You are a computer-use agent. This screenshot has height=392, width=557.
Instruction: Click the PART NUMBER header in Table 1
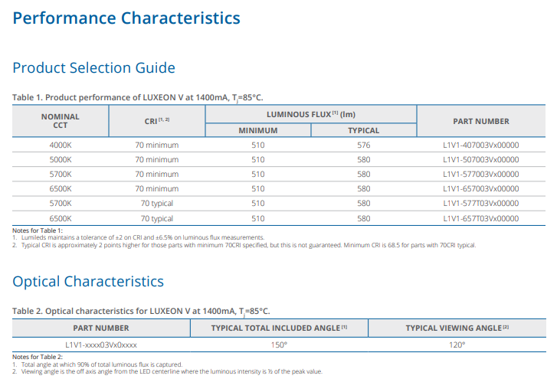point(480,121)
